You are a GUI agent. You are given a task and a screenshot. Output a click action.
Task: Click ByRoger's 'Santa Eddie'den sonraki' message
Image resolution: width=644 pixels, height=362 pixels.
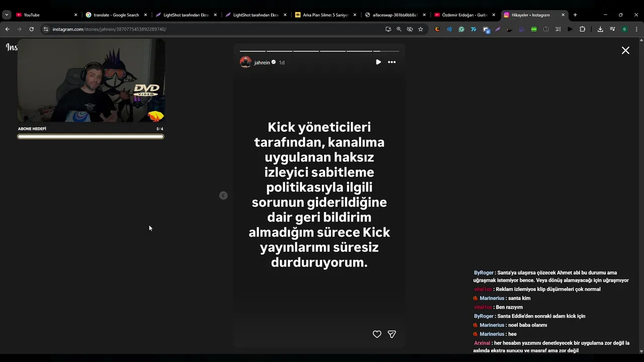529,316
